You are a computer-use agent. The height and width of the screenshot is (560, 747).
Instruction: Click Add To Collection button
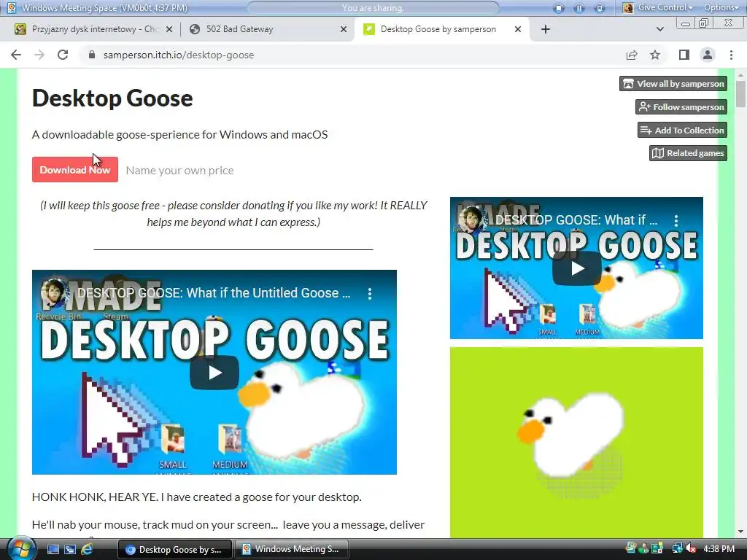682,130
